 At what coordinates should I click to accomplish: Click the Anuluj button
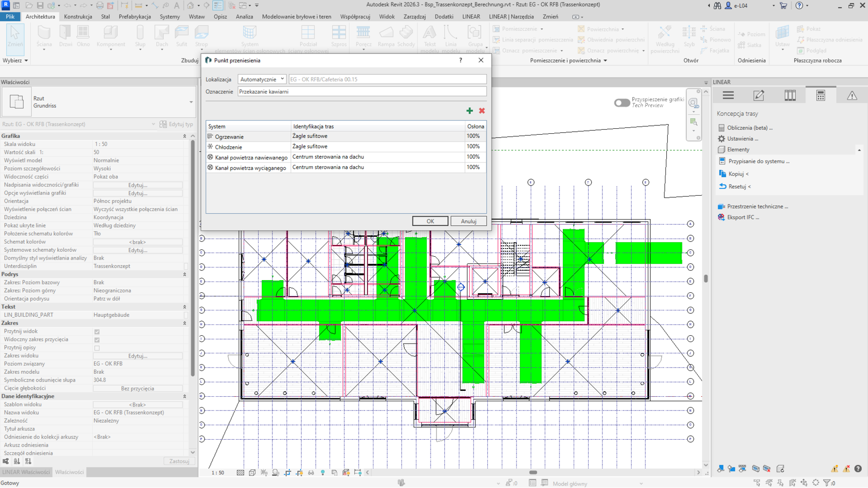pyautogui.click(x=468, y=221)
